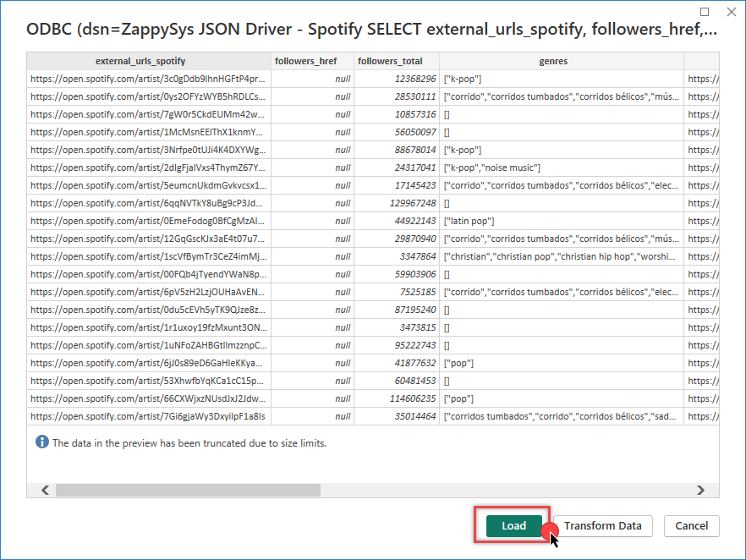Click the scroll left arrow

[x=45, y=490]
